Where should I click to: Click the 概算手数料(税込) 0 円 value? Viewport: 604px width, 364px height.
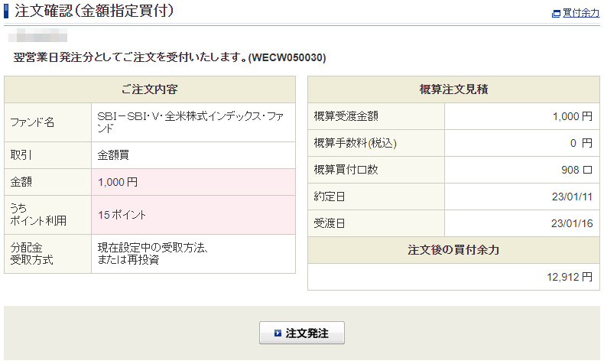581,143
